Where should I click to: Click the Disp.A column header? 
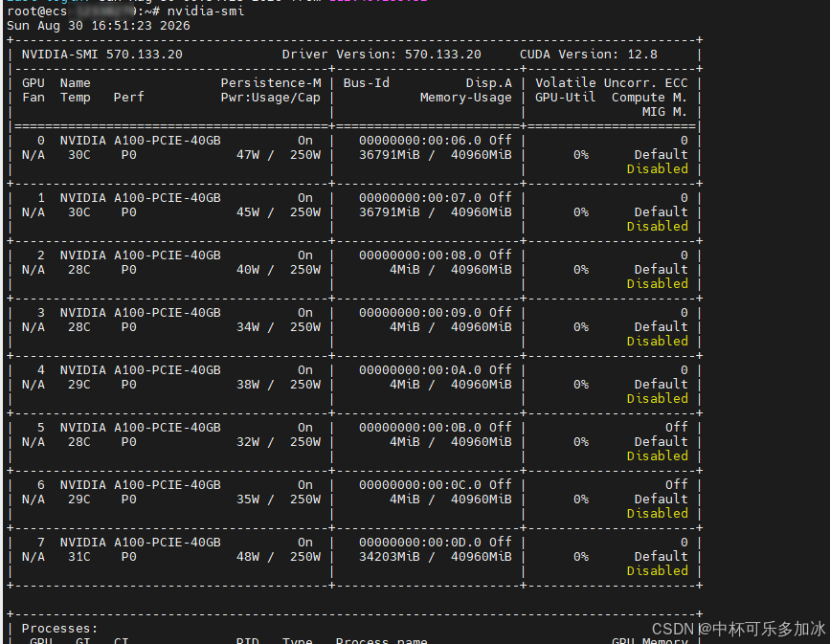tap(489, 82)
